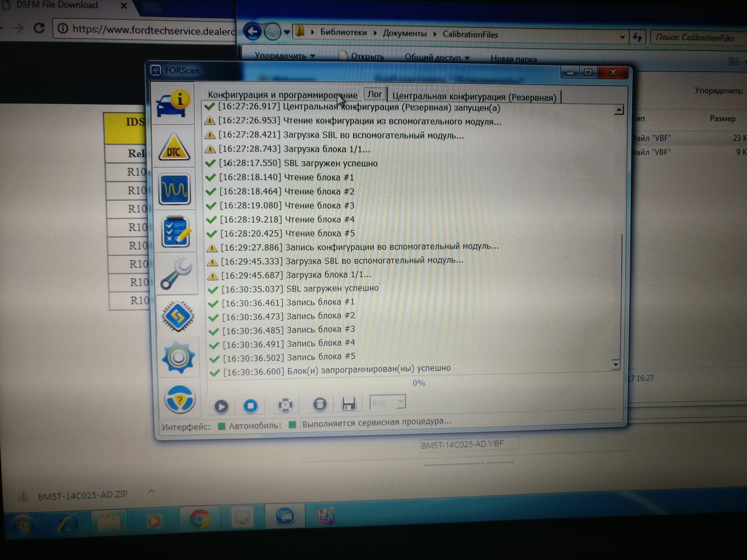Click Explorer back navigation arrow
747x560 pixels.
[x=252, y=31]
